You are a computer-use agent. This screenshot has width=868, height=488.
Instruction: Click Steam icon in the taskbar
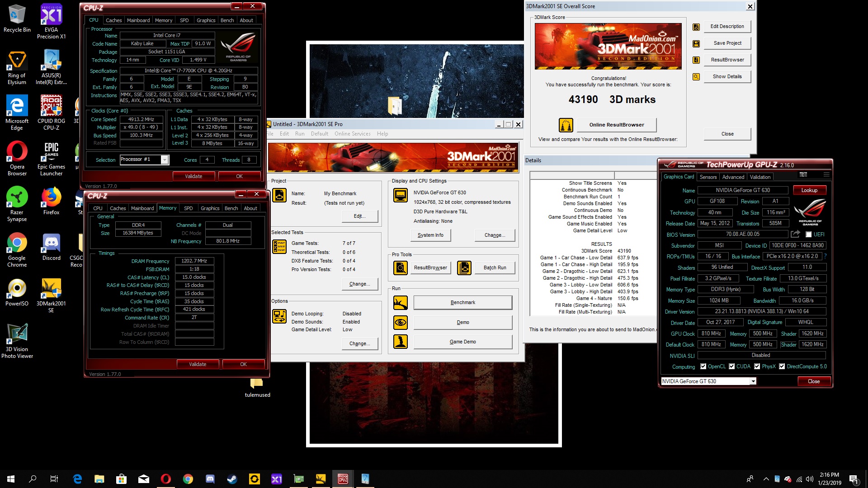tap(232, 479)
